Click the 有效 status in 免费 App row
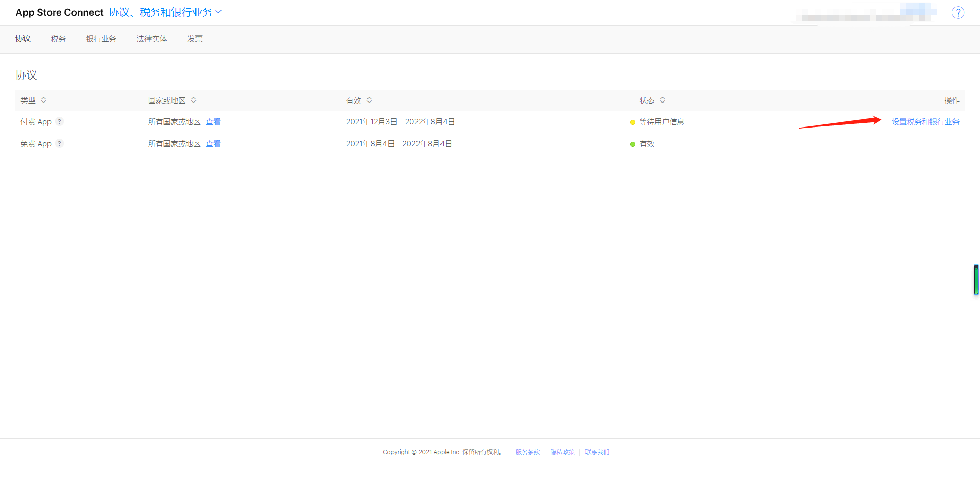 [x=647, y=144]
